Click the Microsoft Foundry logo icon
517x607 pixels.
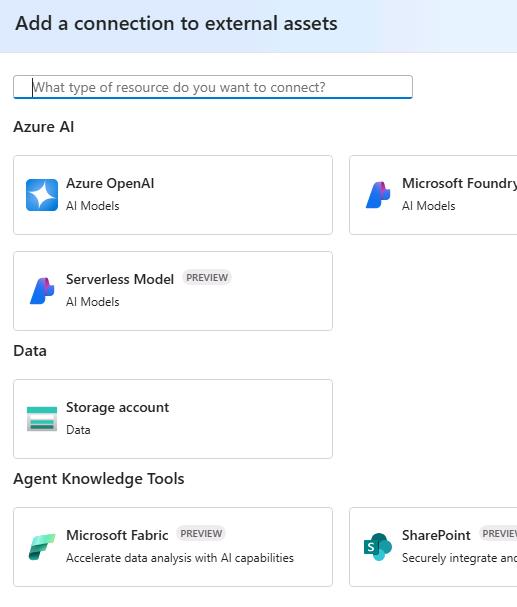(x=378, y=195)
